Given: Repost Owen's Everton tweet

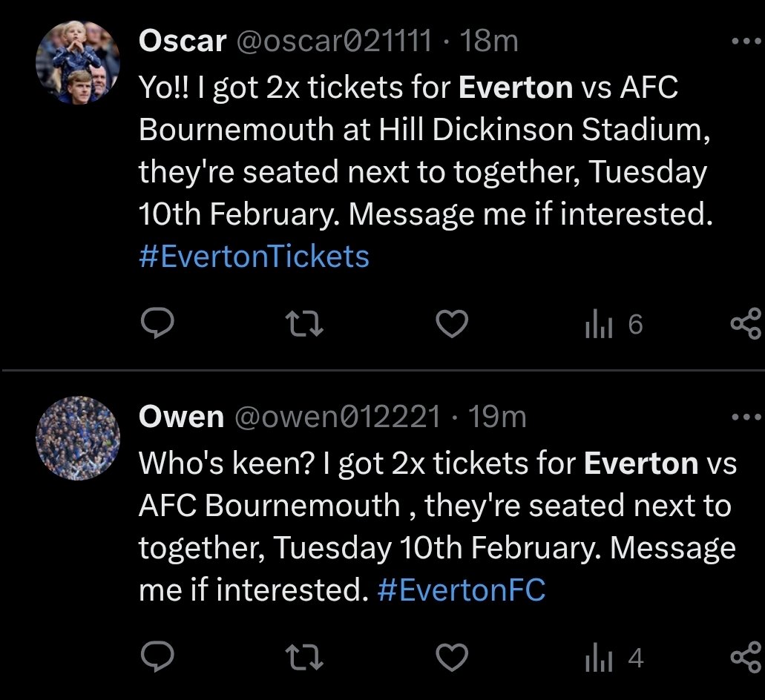Looking at the screenshot, I should (306, 657).
